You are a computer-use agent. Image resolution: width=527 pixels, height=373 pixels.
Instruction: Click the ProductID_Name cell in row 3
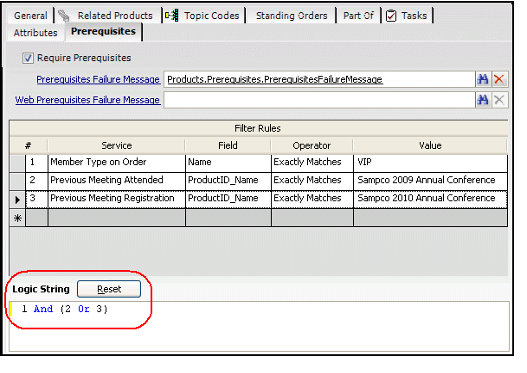coord(228,199)
